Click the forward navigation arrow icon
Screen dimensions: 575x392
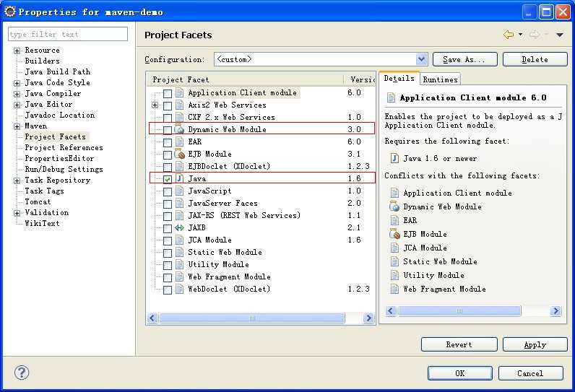click(x=535, y=35)
